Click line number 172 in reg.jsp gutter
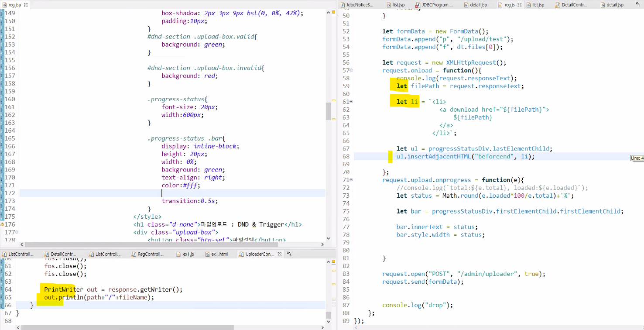The height and width of the screenshot is (330, 644). pyautogui.click(x=10, y=193)
